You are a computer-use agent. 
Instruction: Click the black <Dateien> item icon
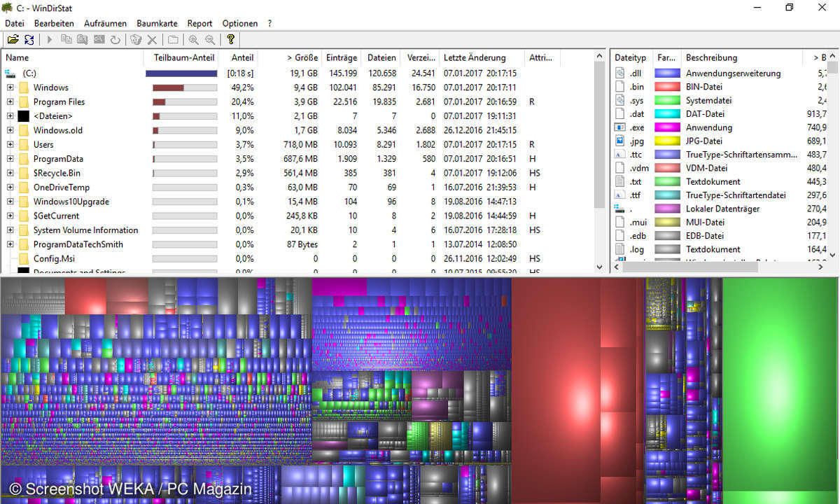(x=24, y=116)
